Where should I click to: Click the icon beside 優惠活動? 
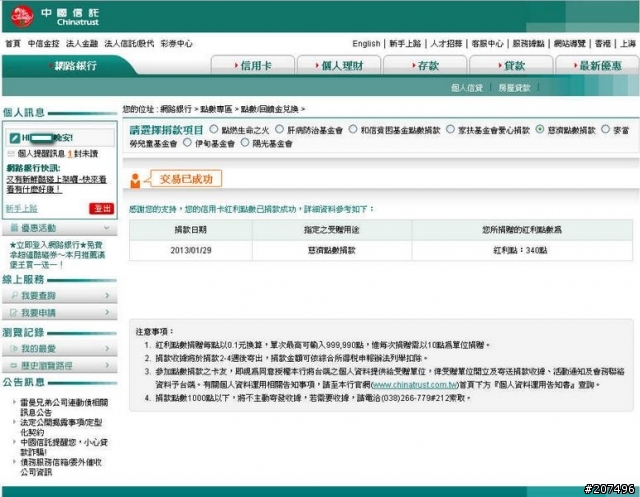pos(12,229)
